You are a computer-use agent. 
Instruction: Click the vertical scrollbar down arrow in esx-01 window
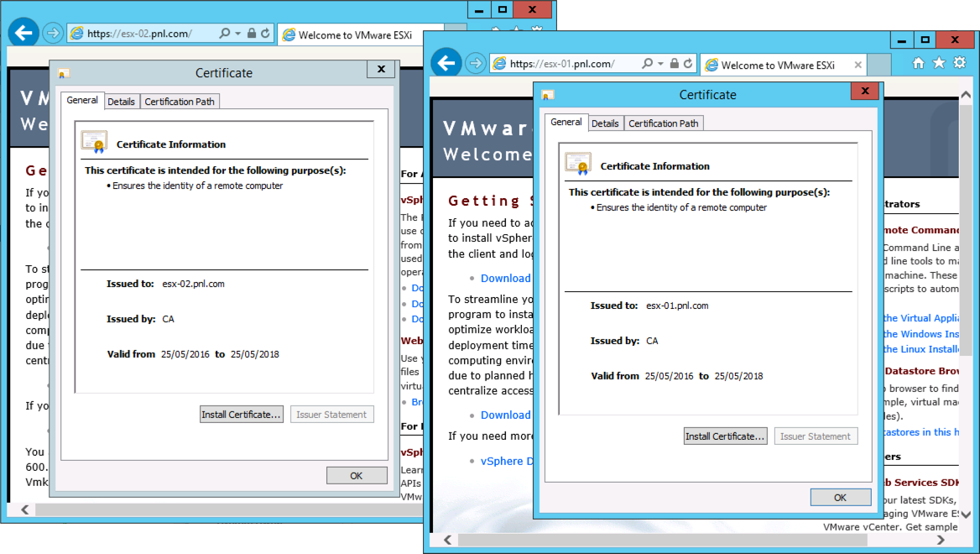tap(966, 515)
